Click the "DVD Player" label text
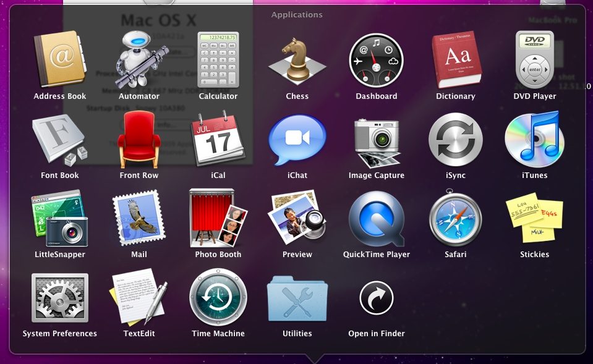593x364 pixels. point(534,96)
